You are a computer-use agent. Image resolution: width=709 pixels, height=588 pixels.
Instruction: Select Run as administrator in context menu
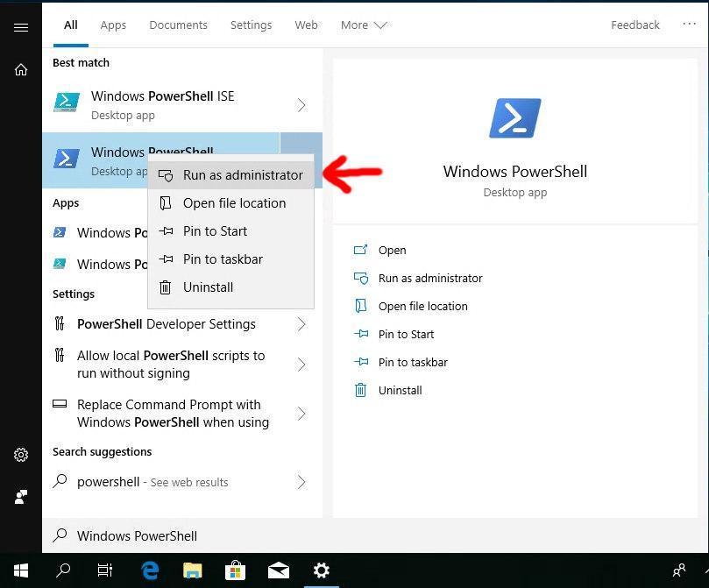pyautogui.click(x=242, y=175)
